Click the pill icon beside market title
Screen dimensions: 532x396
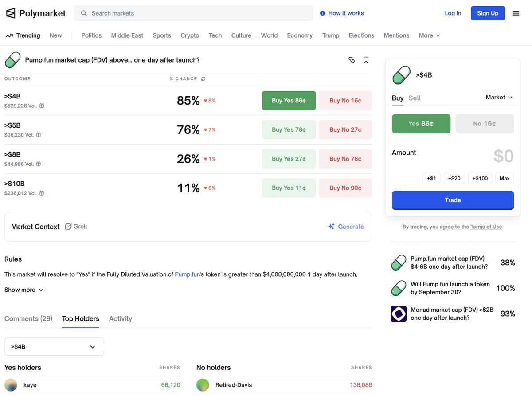click(13, 60)
